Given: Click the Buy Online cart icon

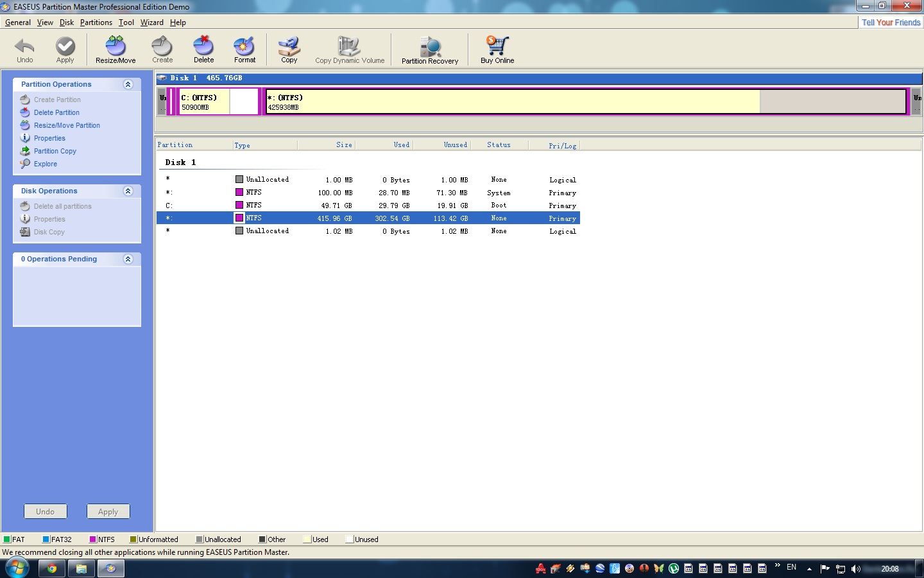Looking at the screenshot, I should click(497, 47).
